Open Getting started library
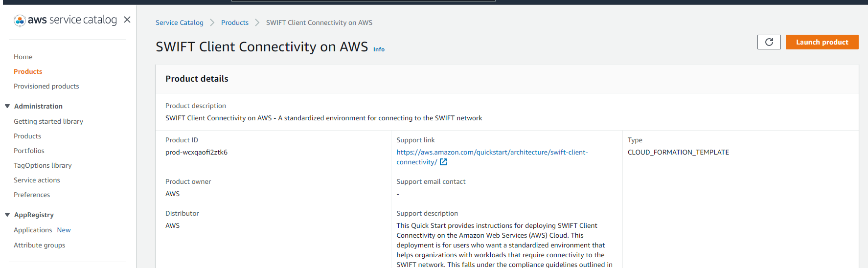Image resolution: width=868 pixels, height=268 pixels. coord(48,121)
